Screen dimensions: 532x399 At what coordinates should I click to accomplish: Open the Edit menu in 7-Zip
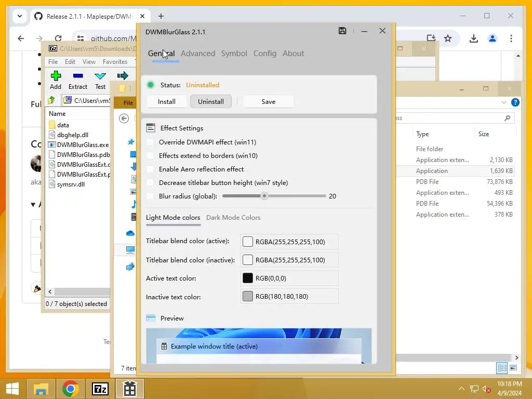70,62
